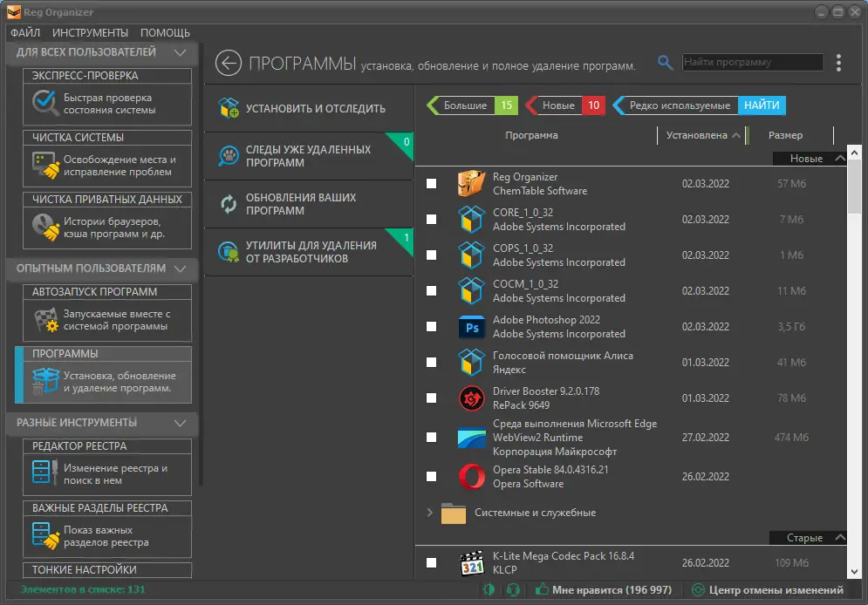
Task: Click the автозапуск checkered flag icon
Action: coord(45,320)
